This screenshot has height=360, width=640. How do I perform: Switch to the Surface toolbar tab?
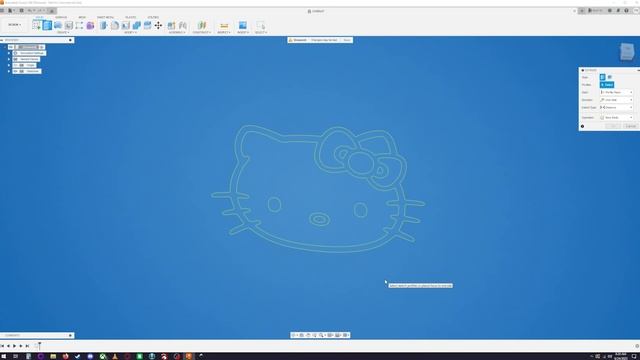pyautogui.click(x=61, y=17)
